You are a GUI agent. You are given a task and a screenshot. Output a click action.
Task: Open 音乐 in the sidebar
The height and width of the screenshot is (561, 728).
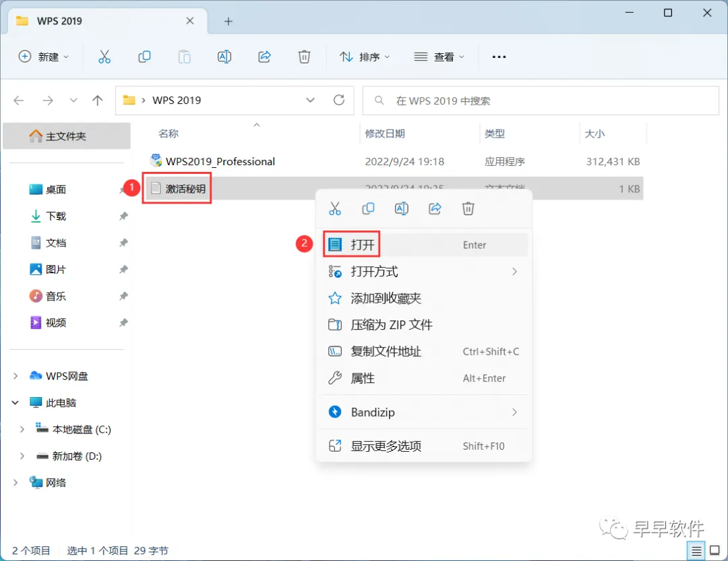tap(56, 296)
